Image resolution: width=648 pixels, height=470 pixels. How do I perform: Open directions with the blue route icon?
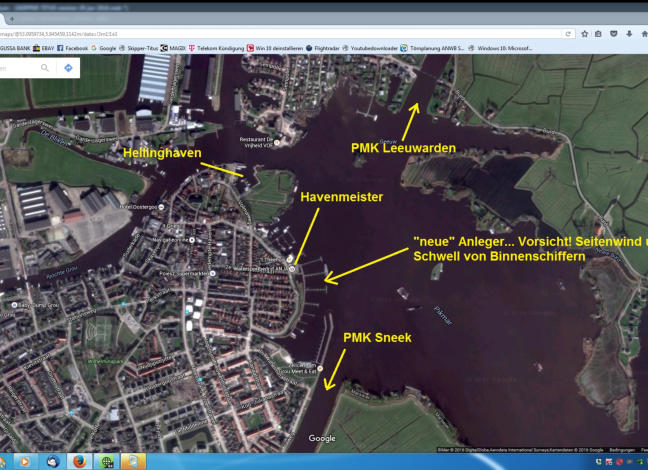[67, 68]
